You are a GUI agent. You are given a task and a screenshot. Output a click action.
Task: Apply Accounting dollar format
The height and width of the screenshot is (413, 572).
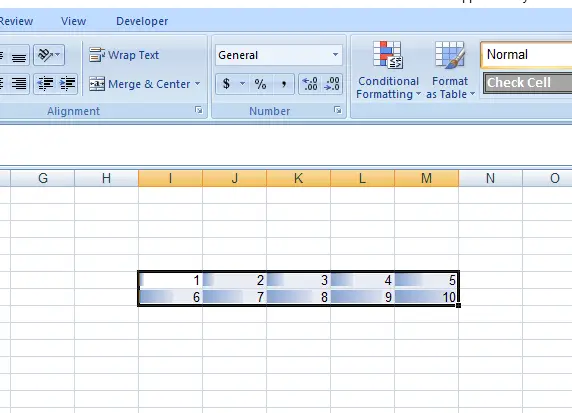[227, 84]
